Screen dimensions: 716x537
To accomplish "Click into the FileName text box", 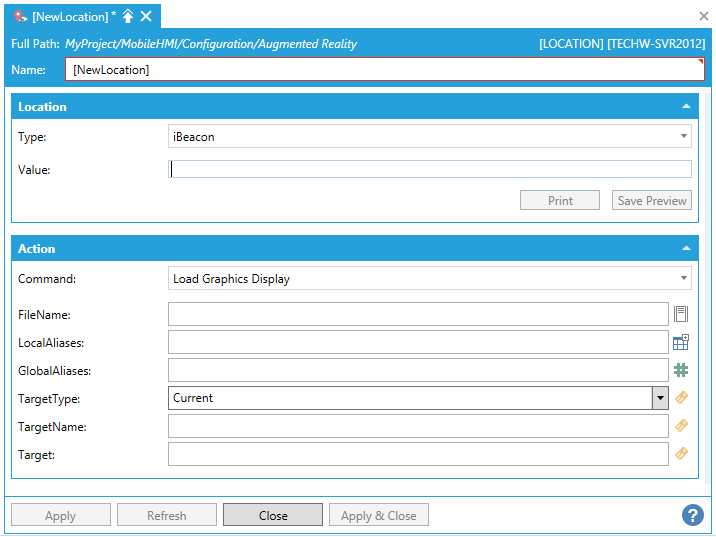I will pyautogui.click(x=417, y=314).
